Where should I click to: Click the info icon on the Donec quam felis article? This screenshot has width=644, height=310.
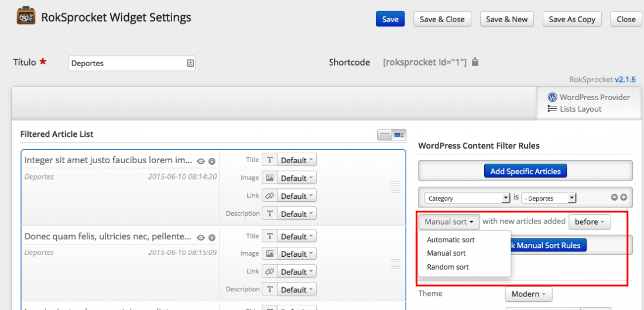[x=212, y=237]
